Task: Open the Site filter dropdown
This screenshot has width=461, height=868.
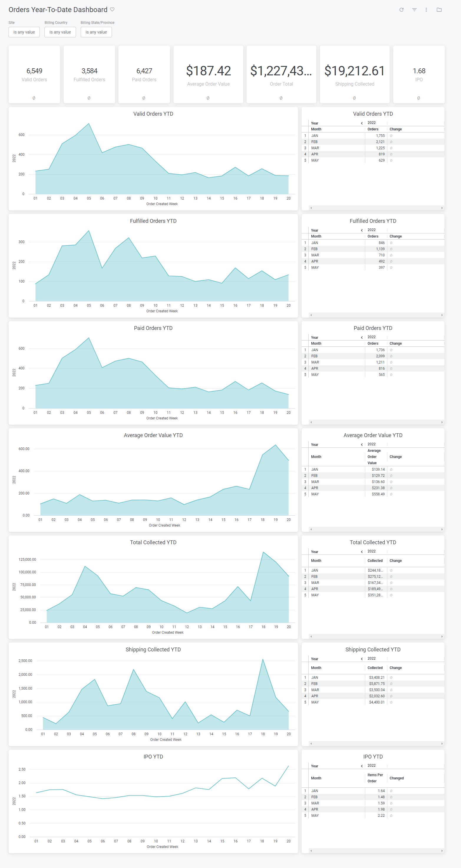Action: pyautogui.click(x=24, y=32)
